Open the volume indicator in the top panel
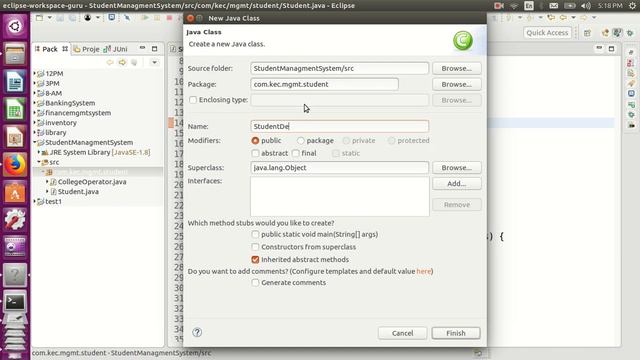The image size is (640, 360). (x=586, y=6)
